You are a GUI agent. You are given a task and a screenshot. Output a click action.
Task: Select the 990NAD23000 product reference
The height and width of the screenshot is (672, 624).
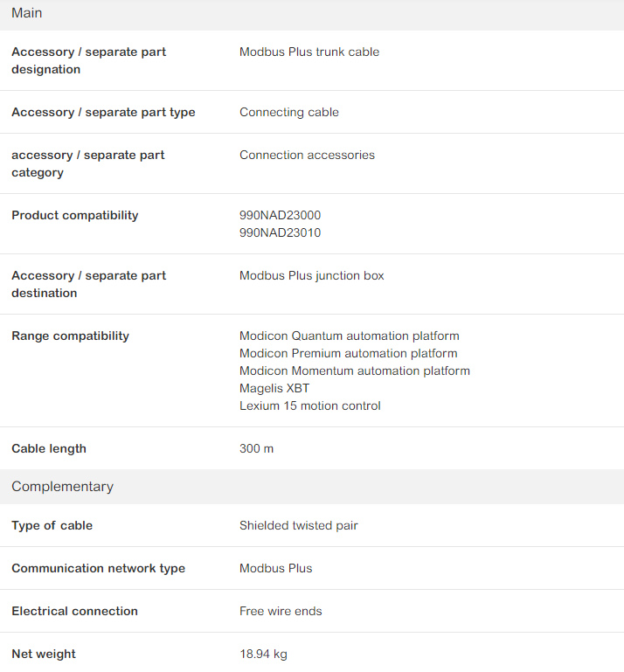pos(280,215)
